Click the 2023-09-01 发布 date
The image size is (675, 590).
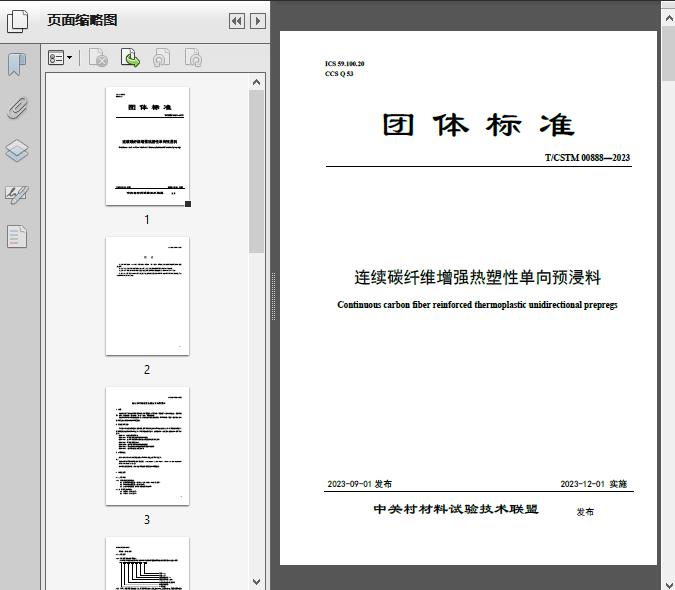(x=360, y=484)
